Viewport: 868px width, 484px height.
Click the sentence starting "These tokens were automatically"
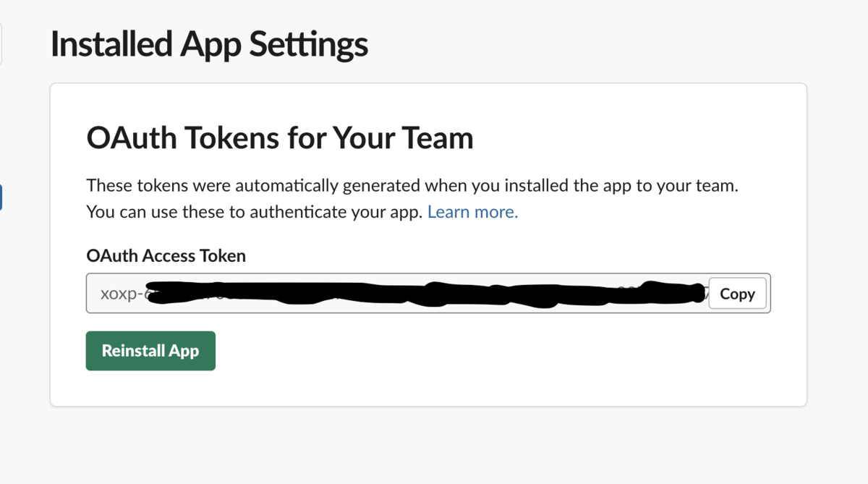412,185
